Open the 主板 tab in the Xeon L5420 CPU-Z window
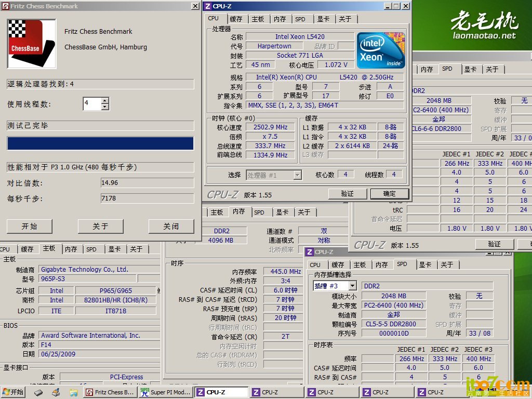This screenshot has width=532, height=399. [258, 19]
